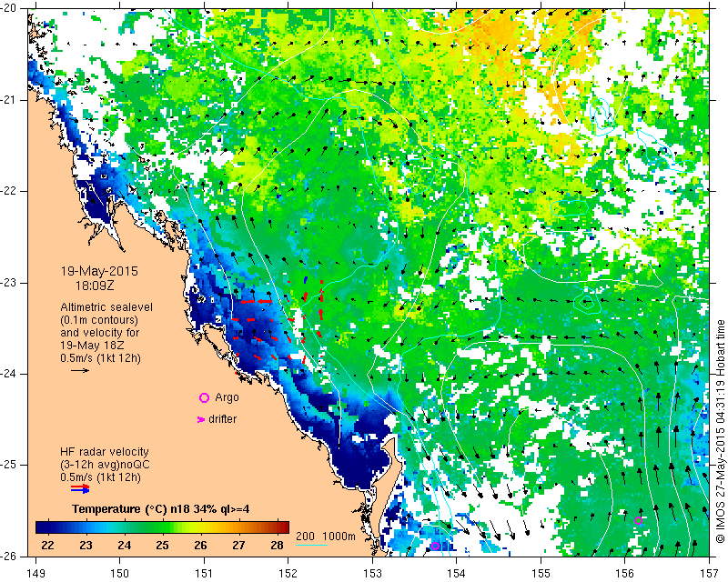
Task: Click the "19-May-2015" date label
Action: pyautogui.click(x=99, y=271)
